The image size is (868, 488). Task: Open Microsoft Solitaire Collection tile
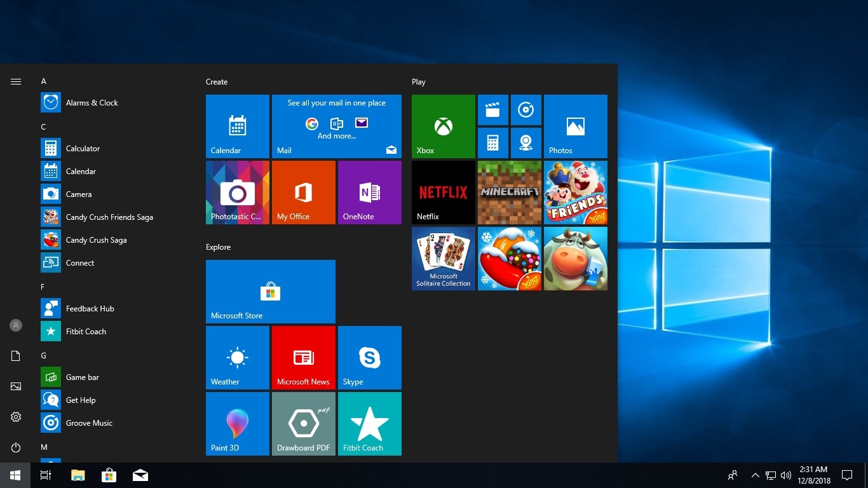(x=444, y=259)
